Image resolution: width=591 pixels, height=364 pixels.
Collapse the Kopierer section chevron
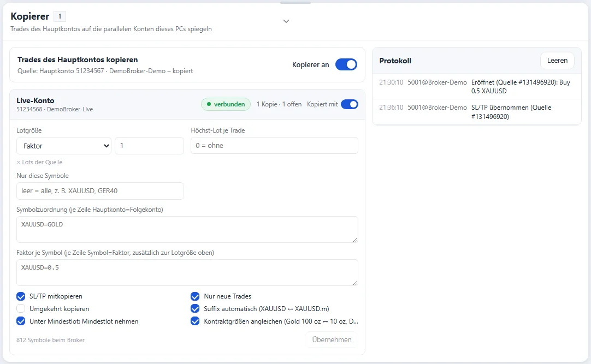coord(286,21)
